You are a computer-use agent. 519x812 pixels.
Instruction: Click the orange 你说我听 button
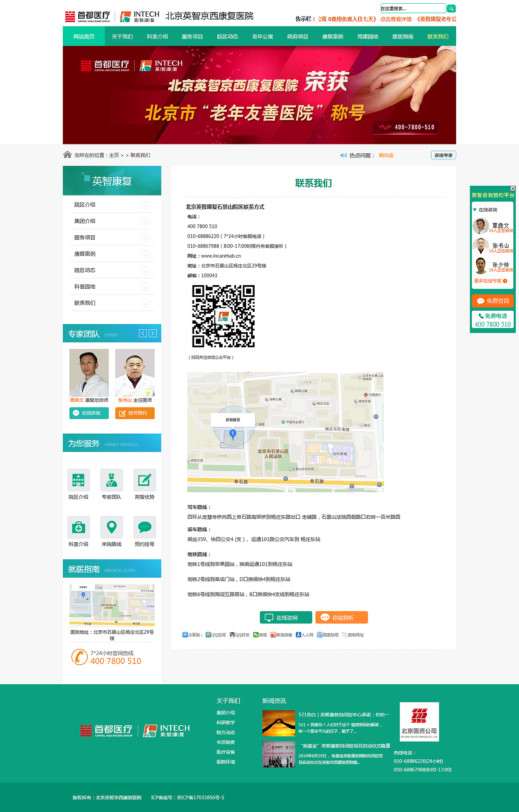point(341,617)
